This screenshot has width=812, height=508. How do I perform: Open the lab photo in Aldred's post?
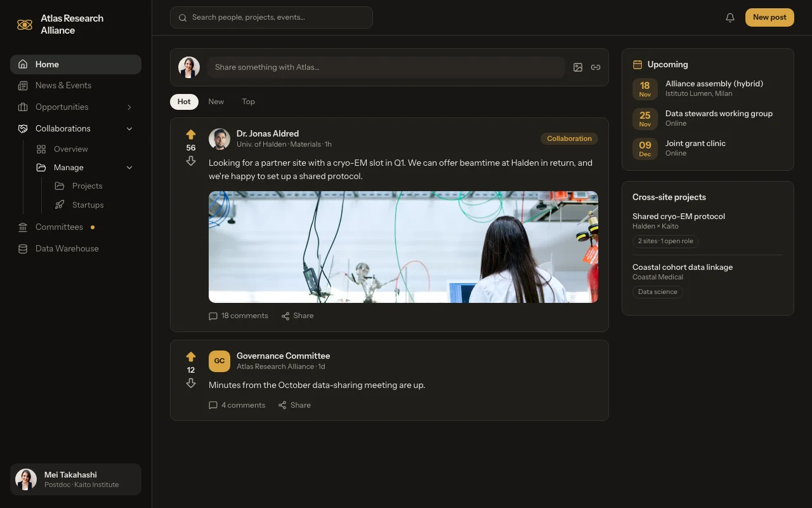[403, 247]
